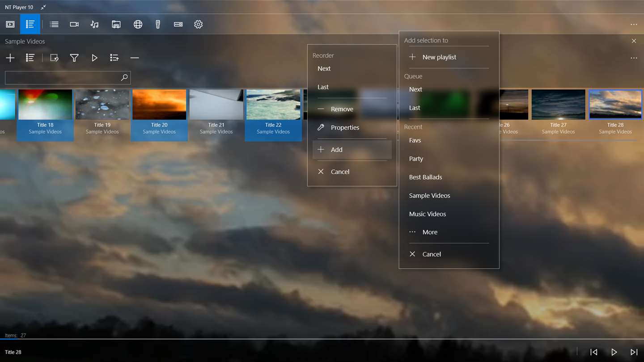644x362 pixels.
Task: Open the video camera library icon
Action: click(x=74, y=24)
